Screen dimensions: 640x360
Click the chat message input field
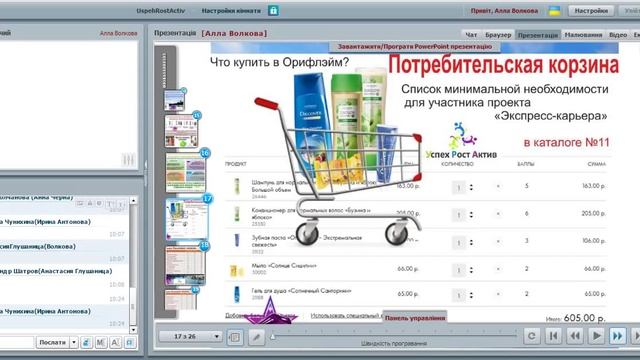coord(16,342)
